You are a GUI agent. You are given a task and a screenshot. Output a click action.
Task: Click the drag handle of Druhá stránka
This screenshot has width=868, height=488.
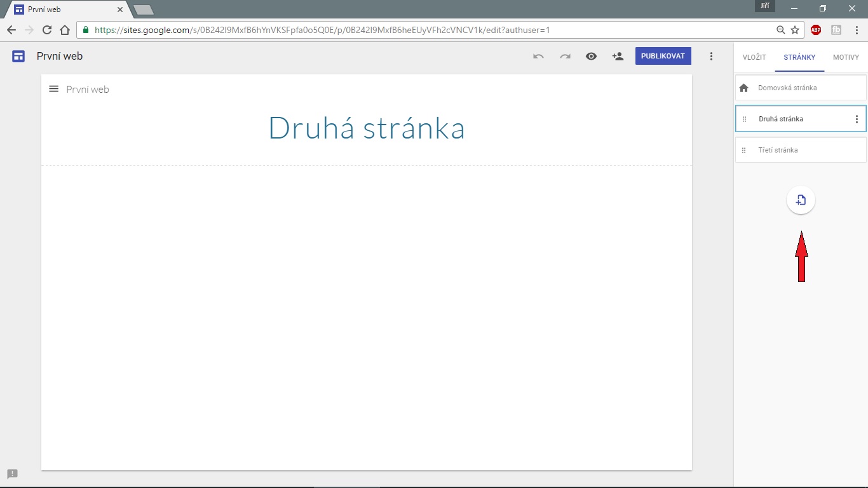click(745, 119)
